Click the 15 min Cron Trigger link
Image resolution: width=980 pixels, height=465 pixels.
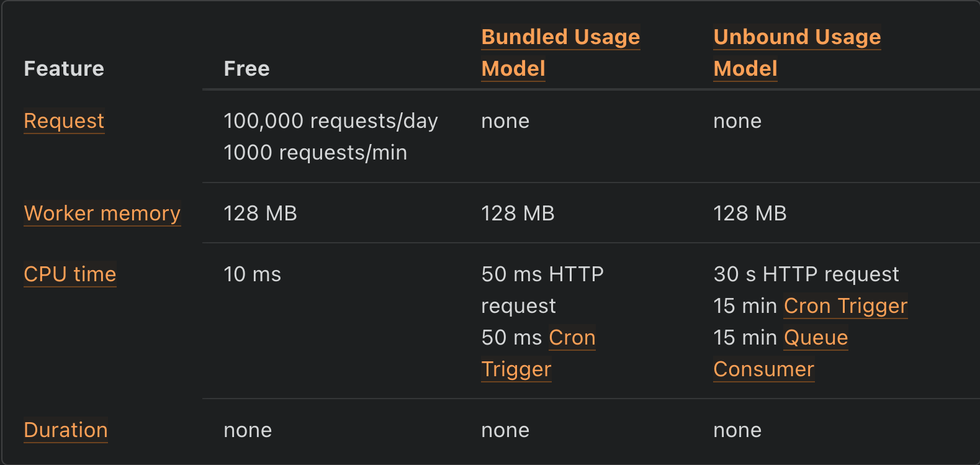pyautogui.click(x=845, y=305)
